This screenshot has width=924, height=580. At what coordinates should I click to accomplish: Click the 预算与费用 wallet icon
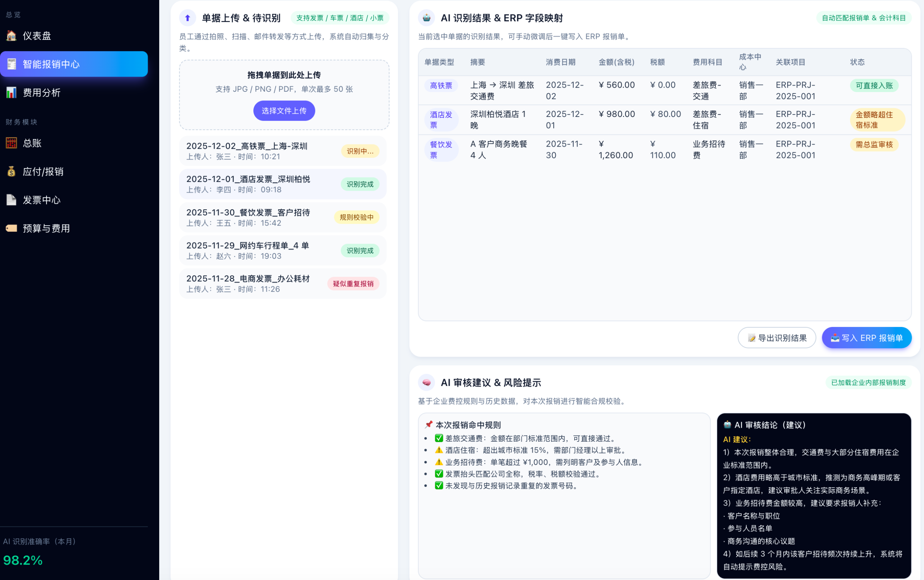(11, 228)
